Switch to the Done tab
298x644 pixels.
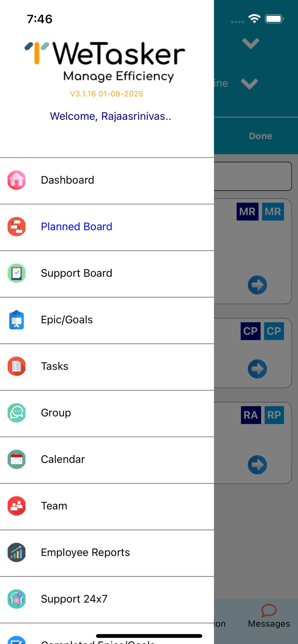(x=260, y=136)
